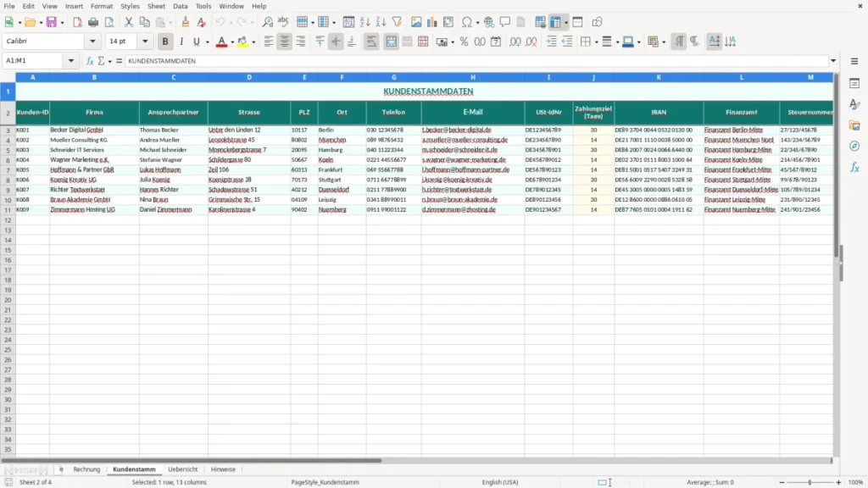This screenshot has height=488, width=868.
Task: Apply yellow background color swatch
Action: [x=242, y=42]
